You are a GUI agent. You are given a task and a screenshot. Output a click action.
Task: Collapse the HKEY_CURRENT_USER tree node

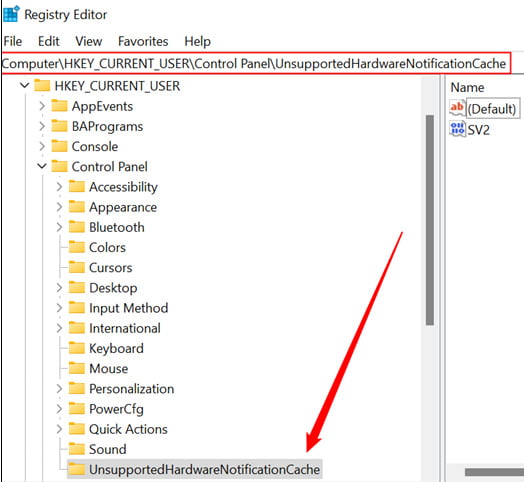(24, 86)
